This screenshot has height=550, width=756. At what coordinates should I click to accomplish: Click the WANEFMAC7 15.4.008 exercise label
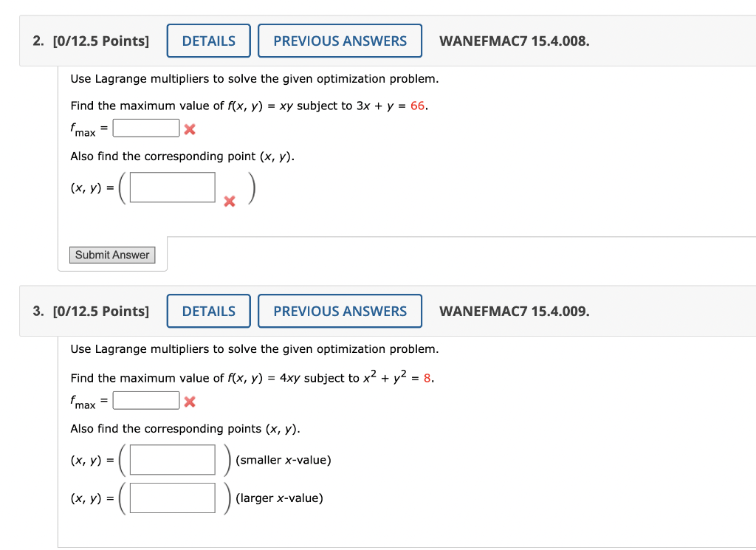pyautogui.click(x=515, y=41)
